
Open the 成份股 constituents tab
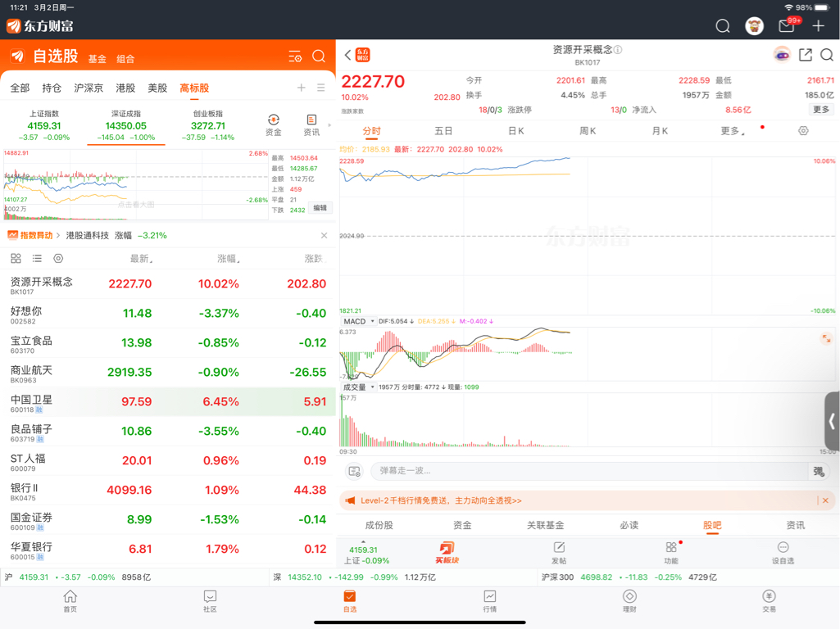click(379, 525)
